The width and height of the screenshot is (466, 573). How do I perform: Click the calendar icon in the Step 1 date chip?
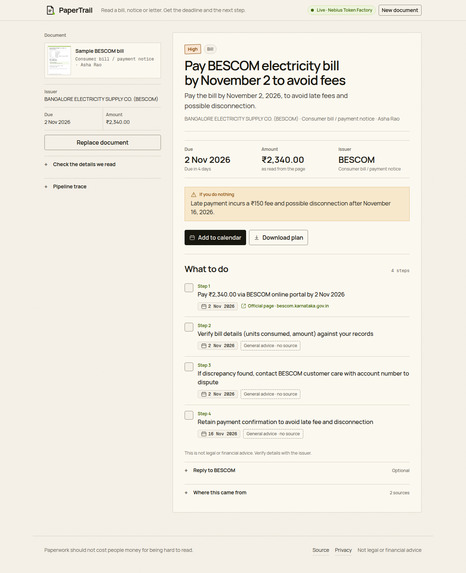pyautogui.click(x=204, y=306)
